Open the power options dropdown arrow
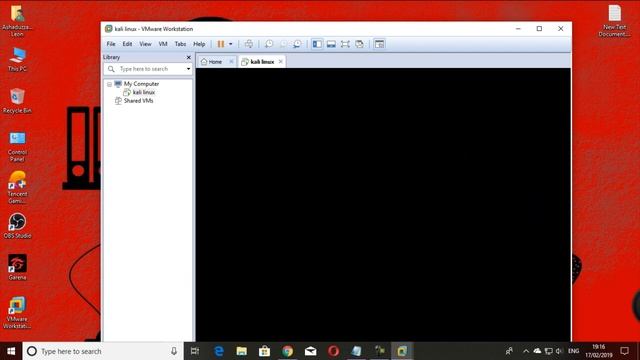The height and width of the screenshot is (360, 640). pyautogui.click(x=231, y=44)
